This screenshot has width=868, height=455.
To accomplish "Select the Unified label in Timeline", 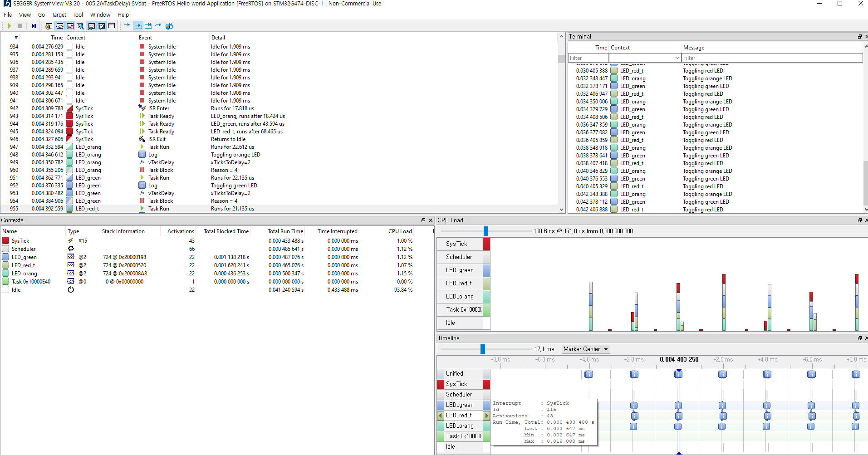I will (x=455, y=373).
